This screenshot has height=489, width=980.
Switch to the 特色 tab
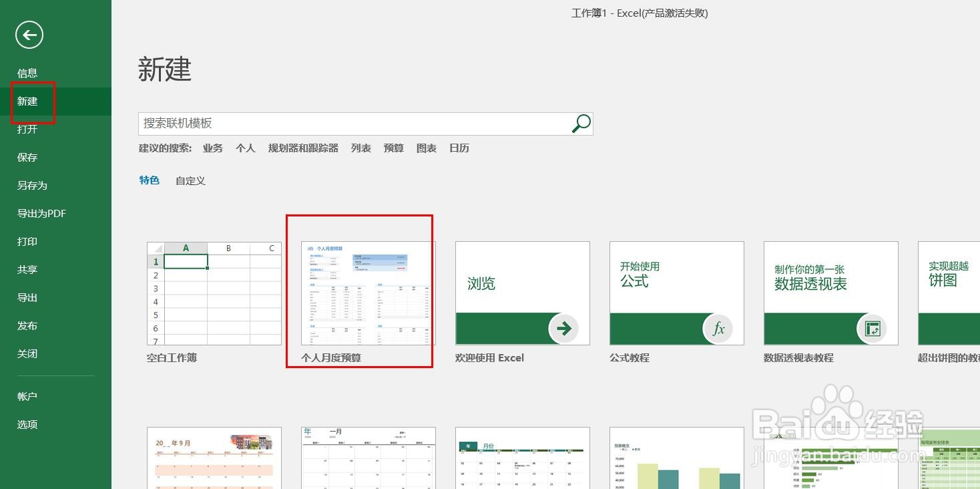tap(150, 180)
